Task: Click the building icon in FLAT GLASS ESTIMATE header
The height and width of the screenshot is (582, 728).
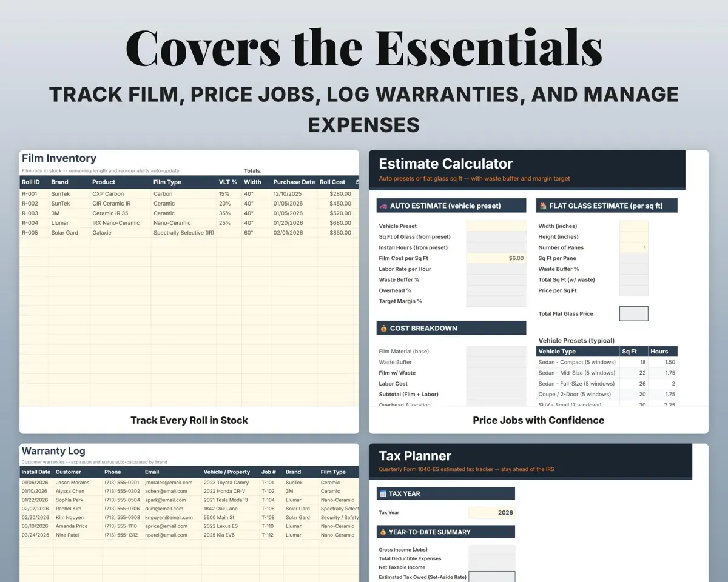Action: [543, 206]
